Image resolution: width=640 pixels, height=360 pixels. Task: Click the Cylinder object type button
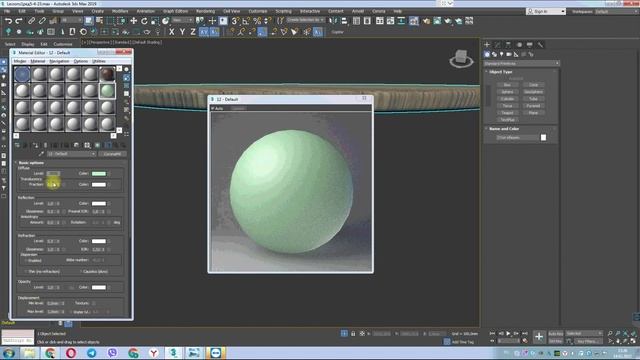[x=507, y=99]
